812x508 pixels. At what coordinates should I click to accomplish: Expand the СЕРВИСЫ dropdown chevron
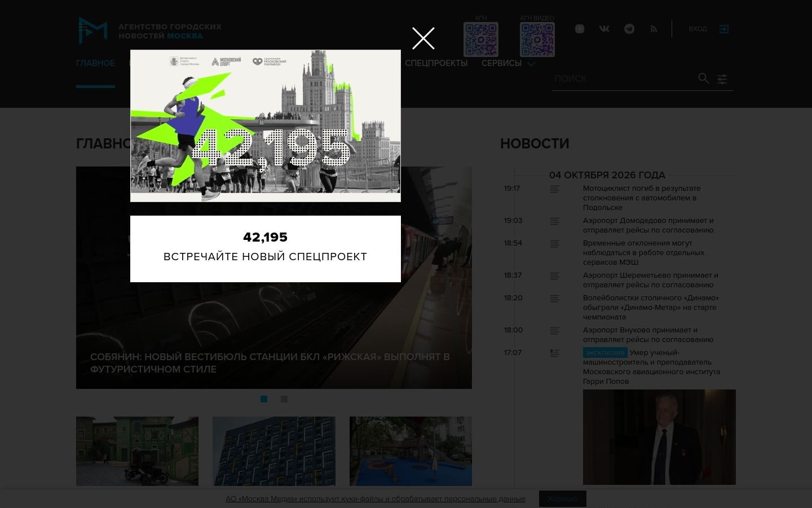(531, 64)
